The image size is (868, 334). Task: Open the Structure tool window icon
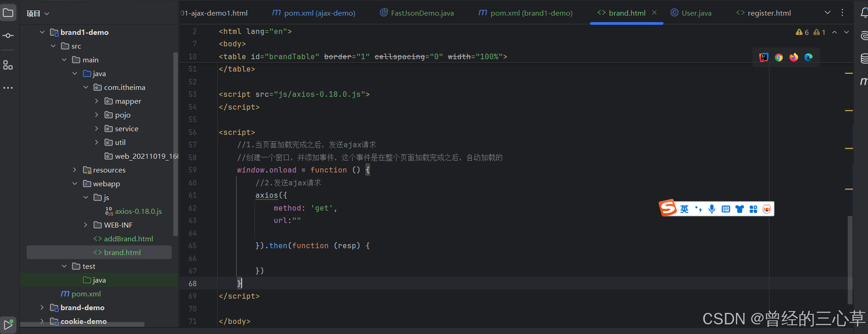point(8,65)
